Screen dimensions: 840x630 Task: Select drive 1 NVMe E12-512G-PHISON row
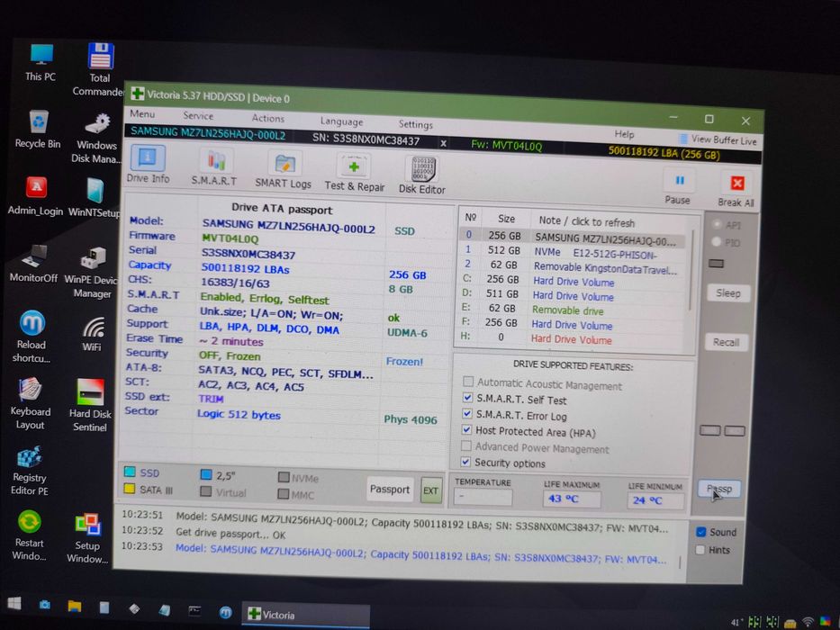coord(572,251)
